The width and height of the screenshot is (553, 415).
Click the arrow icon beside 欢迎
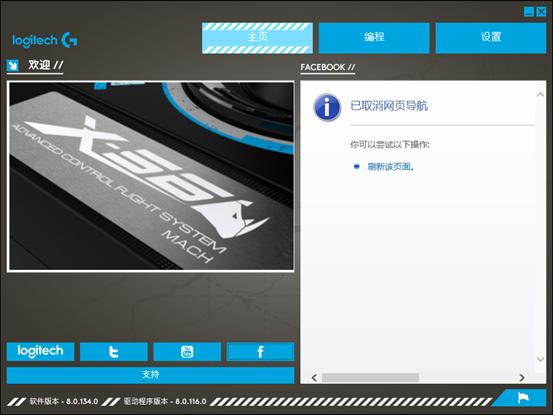13,65
